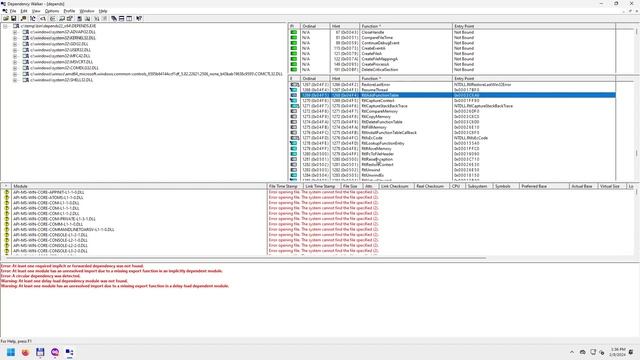Click the export icon for RtlCompareMemory
Viewport: 640px width, 360px height.
(x=293, y=111)
